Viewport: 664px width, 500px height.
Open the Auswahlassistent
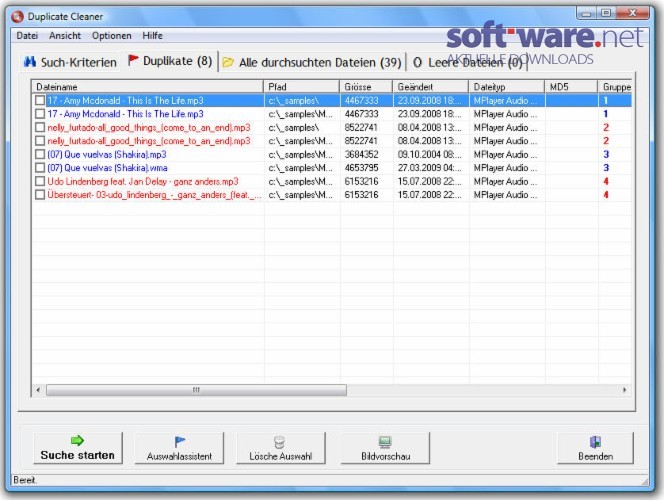[180, 448]
